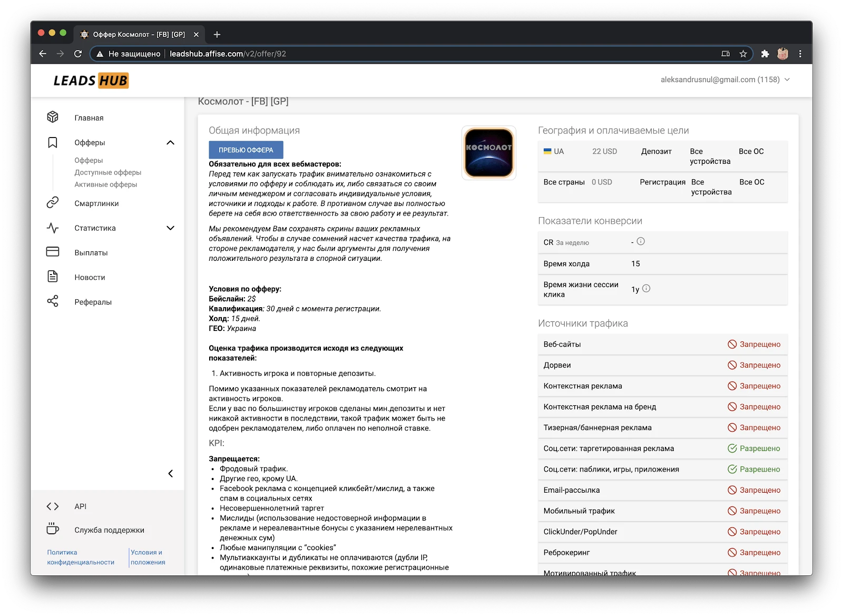
Task: Click Запрещено status for Веб-сайты
Action: [754, 344]
